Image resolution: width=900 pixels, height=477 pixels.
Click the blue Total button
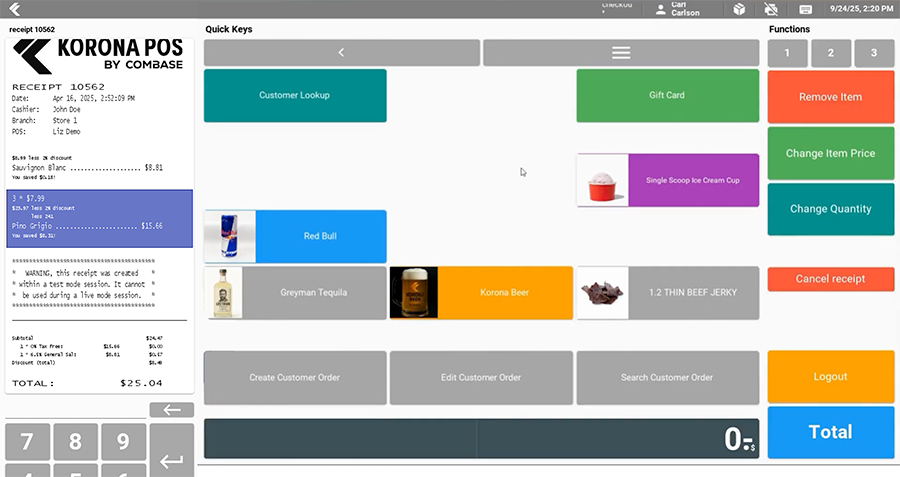pyautogui.click(x=831, y=432)
